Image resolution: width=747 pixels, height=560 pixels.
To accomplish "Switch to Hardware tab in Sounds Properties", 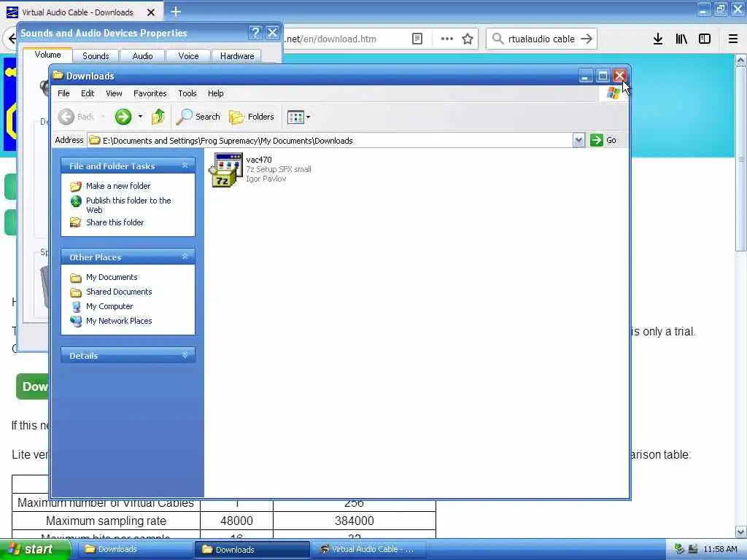I will coord(237,56).
